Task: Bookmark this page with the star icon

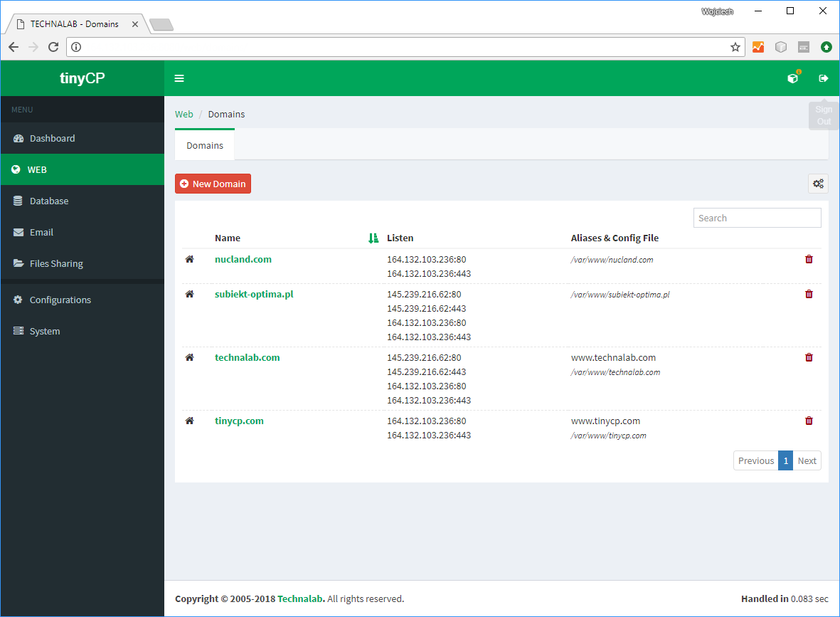Action: (x=735, y=47)
